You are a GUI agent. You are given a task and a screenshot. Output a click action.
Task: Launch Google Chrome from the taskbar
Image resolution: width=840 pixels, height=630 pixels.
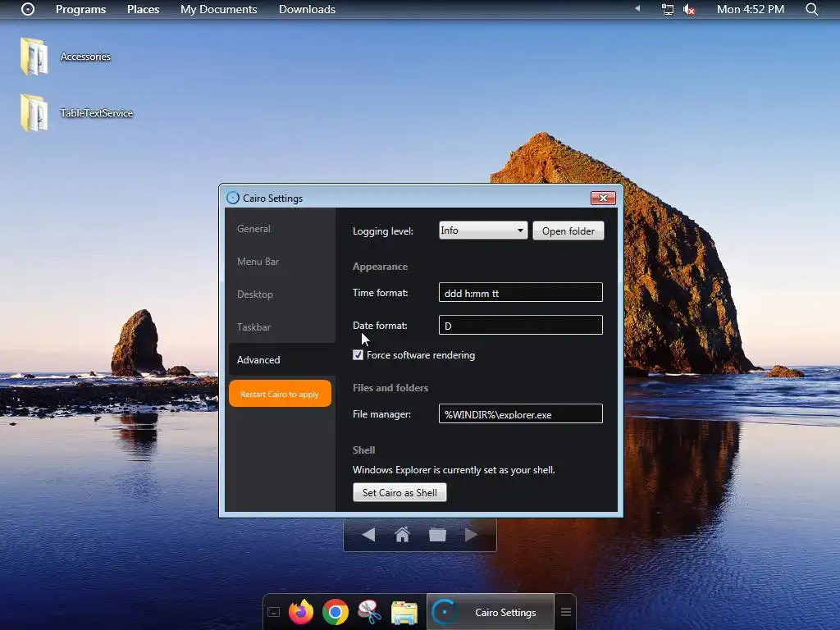point(336,612)
